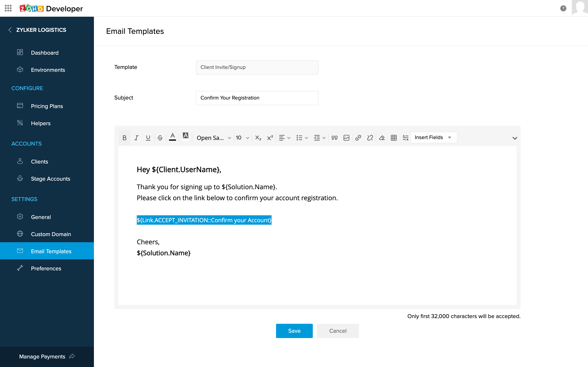
Task: Open the Open Sans font dropdown
Action: 214,138
